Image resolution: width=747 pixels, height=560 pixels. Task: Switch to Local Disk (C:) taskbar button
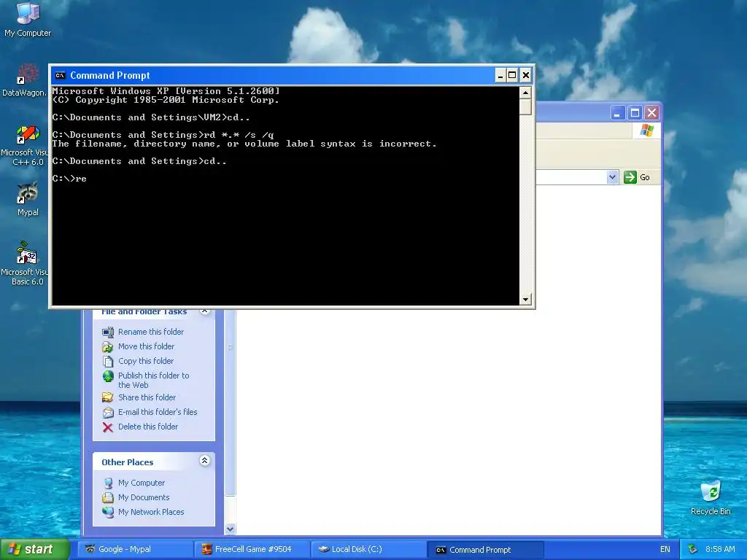369,549
